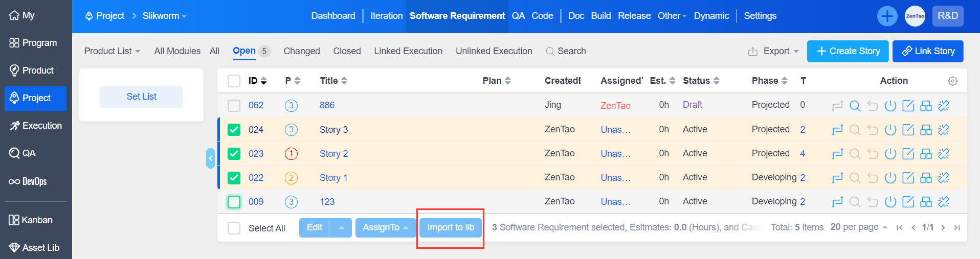Click the edit icon for story 062
The width and height of the screenshot is (980, 259).
point(908,106)
